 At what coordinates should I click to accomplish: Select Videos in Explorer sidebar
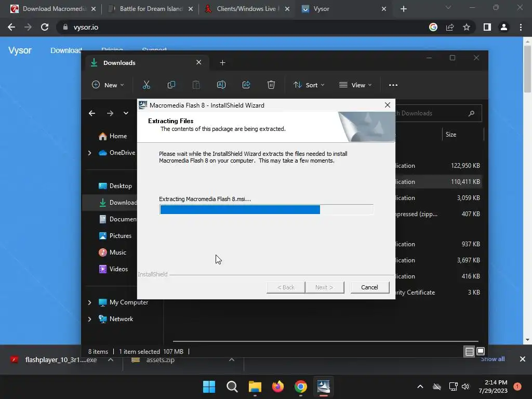[x=113, y=269]
